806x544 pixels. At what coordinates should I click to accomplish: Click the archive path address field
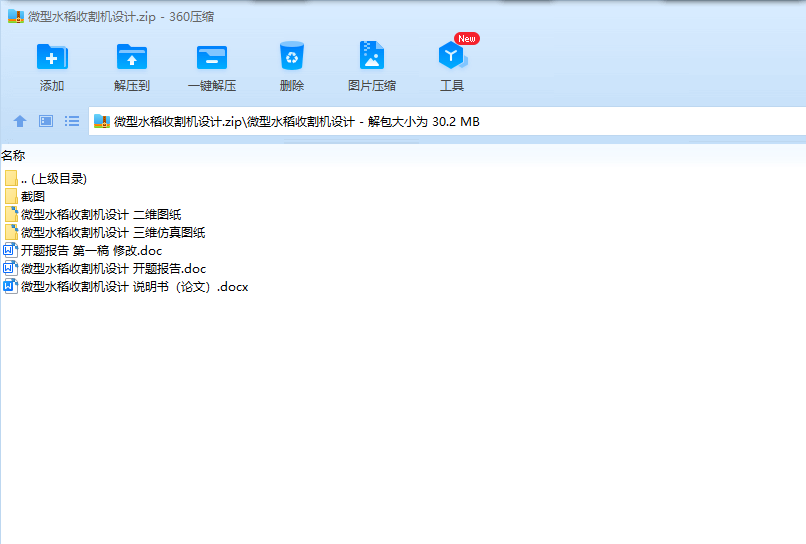tap(447, 121)
